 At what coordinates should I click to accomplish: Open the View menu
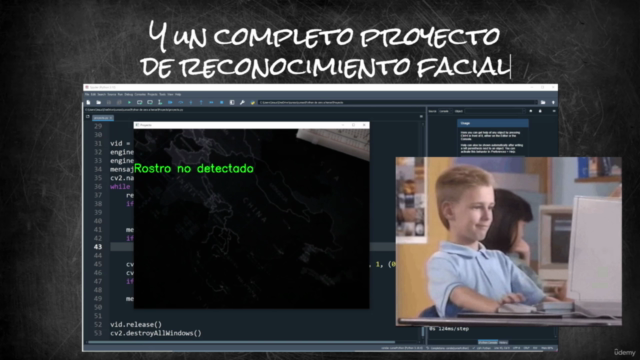[170, 94]
